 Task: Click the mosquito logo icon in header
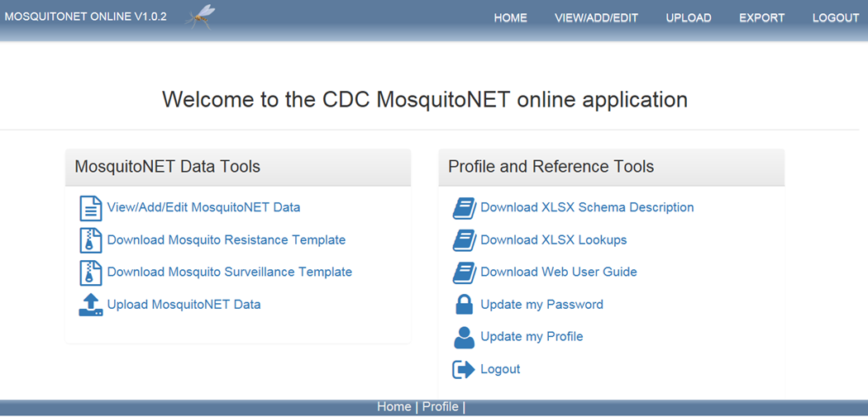pyautogui.click(x=202, y=17)
